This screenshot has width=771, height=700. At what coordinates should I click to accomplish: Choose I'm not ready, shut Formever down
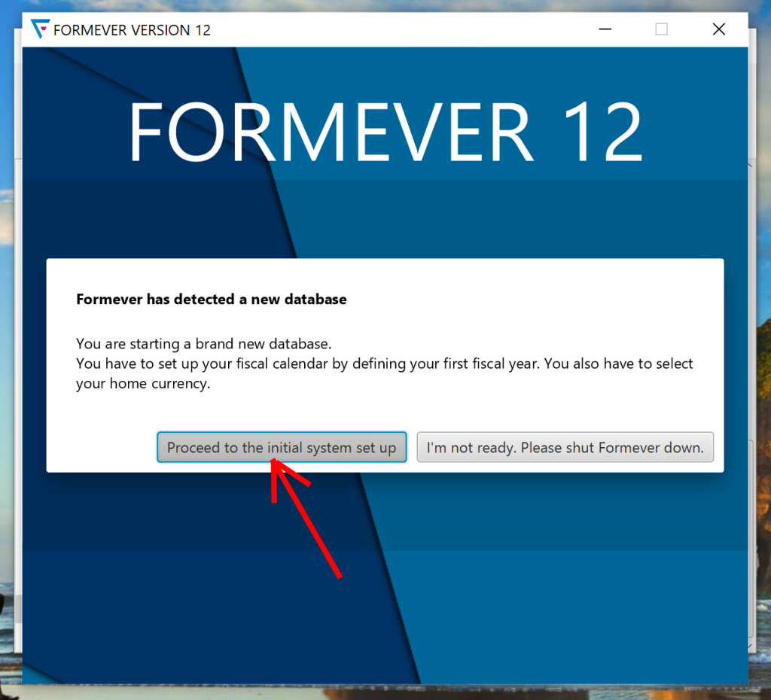coord(565,447)
